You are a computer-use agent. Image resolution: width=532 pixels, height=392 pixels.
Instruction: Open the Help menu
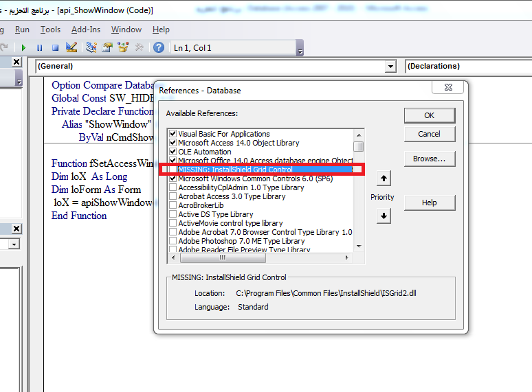click(x=161, y=30)
